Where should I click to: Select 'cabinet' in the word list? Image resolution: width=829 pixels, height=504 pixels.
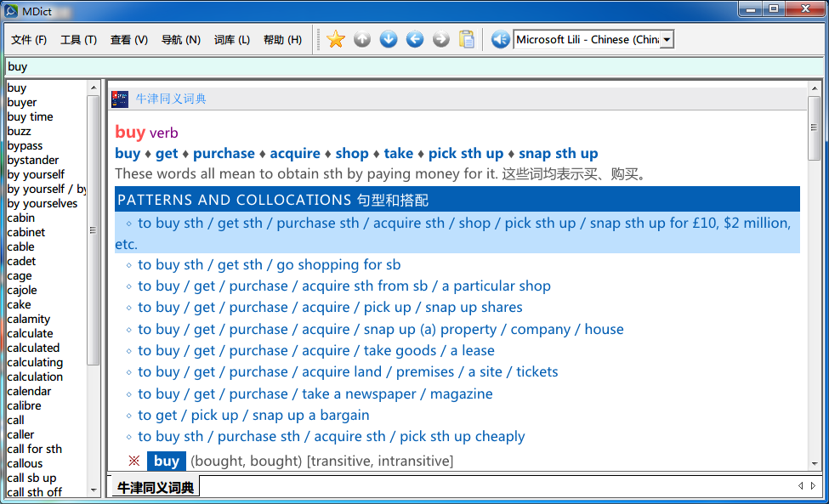26,233
